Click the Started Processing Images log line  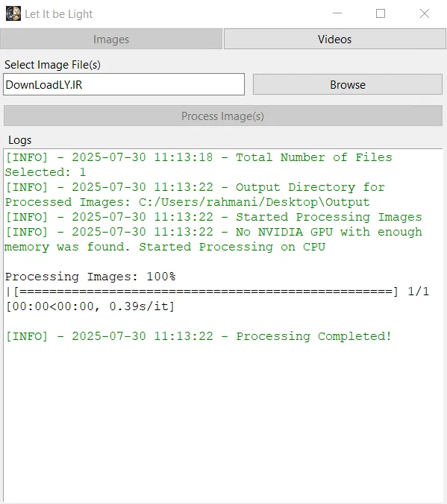click(x=213, y=217)
